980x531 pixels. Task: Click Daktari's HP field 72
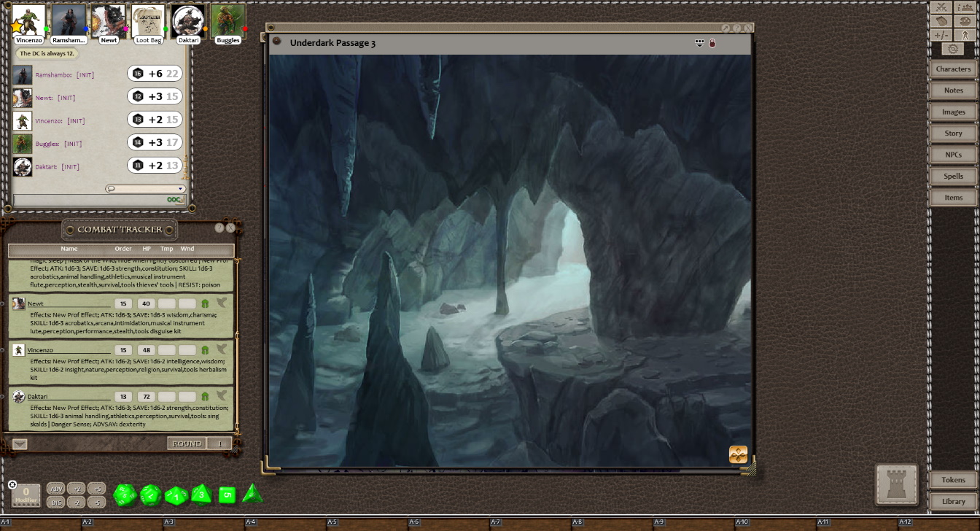147,397
